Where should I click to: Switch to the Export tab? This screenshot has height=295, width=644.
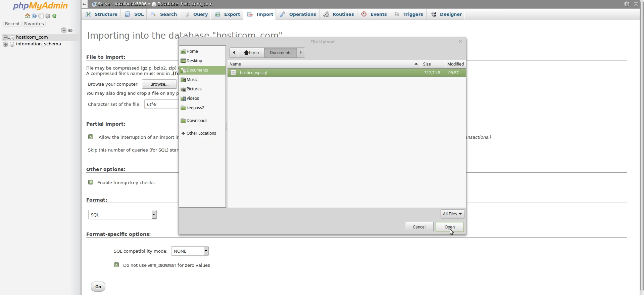(228, 14)
